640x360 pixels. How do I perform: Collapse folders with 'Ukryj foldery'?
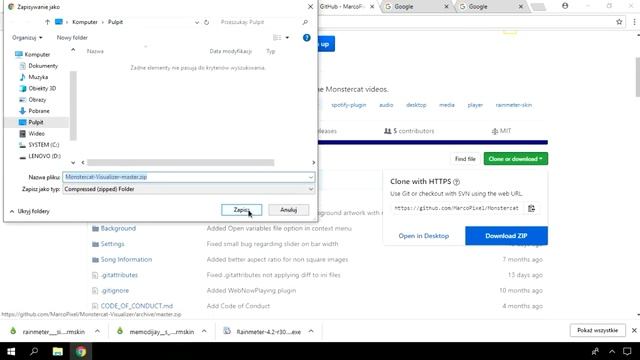[30, 211]
